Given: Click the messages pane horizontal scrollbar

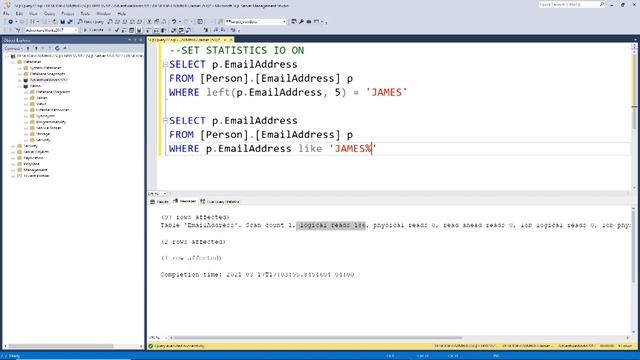Looking at the screenshot, I should [x=318, y=338].
